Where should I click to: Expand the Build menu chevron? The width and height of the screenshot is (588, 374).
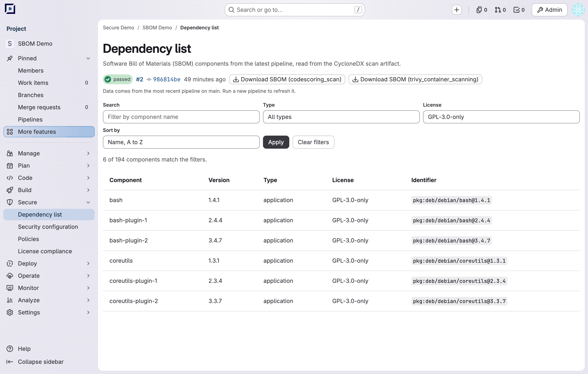pos(88,190)
